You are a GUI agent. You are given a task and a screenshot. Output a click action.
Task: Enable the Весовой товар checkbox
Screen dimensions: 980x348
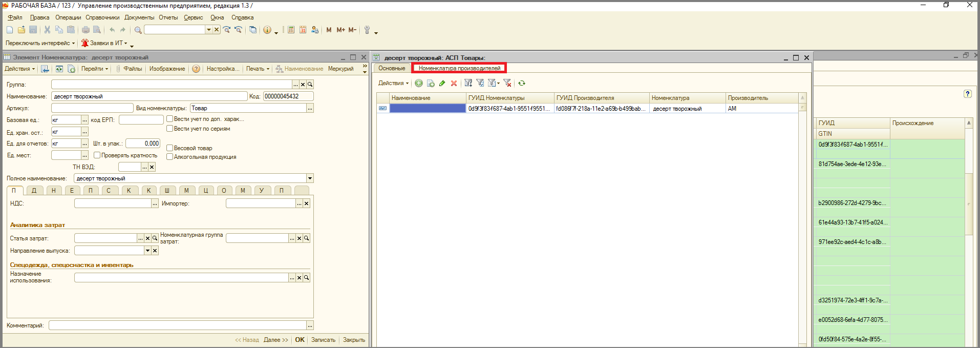tap(170, 148)
